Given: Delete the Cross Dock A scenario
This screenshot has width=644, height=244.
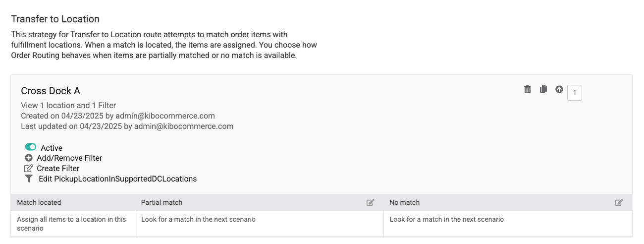Looking at the screenshot, I should pos(528,89).
